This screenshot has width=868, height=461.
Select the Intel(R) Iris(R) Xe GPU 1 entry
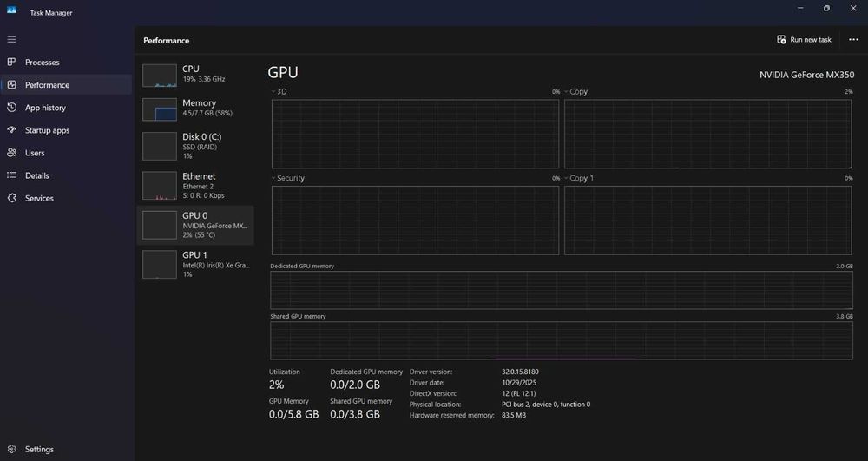pos(194,265)
